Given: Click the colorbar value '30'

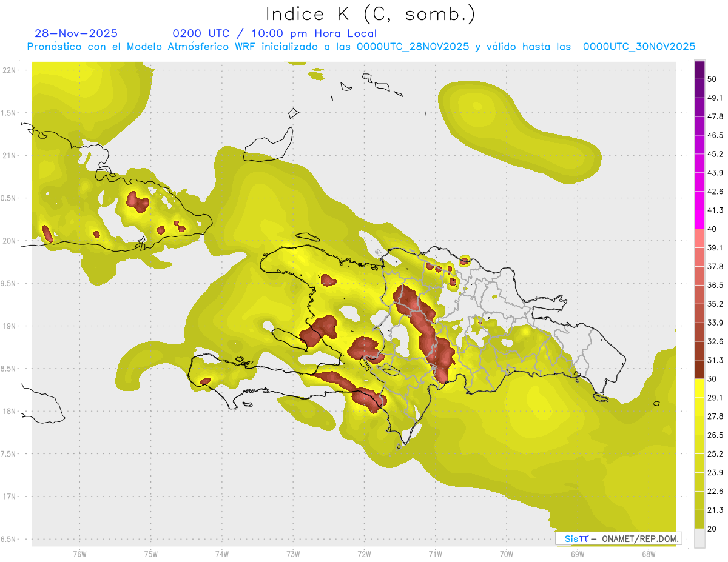Looking at the screenshot, I should [712, 379].
